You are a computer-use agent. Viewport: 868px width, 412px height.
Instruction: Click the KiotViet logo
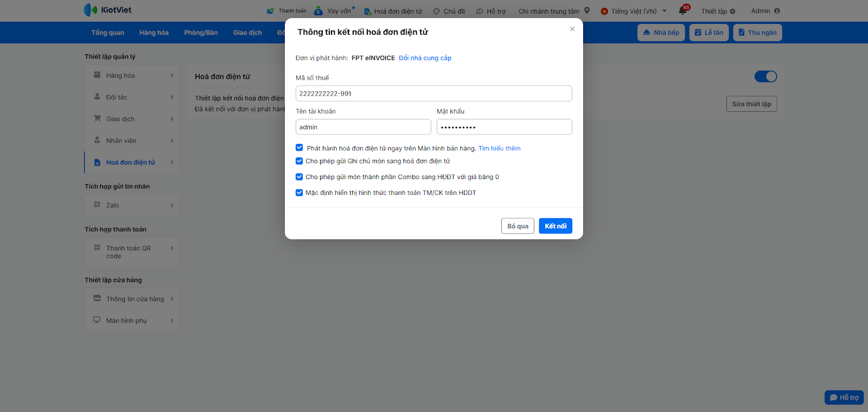[x=107, y=10]
